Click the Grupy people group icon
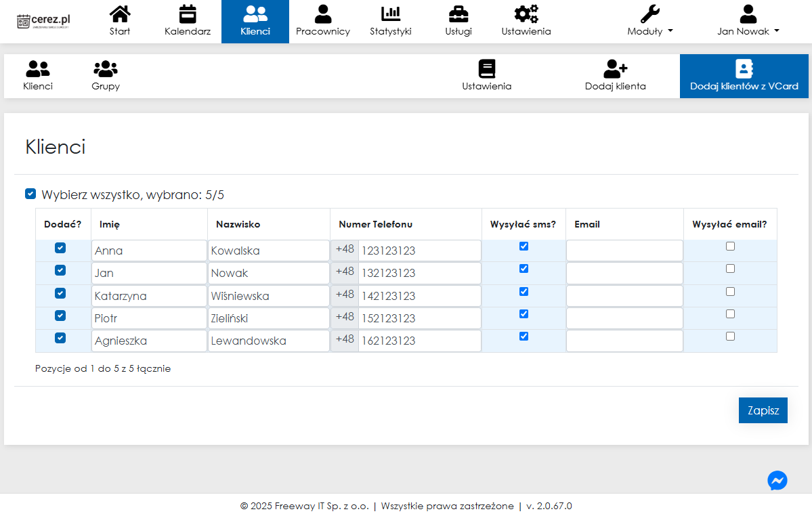 point(106,69)
